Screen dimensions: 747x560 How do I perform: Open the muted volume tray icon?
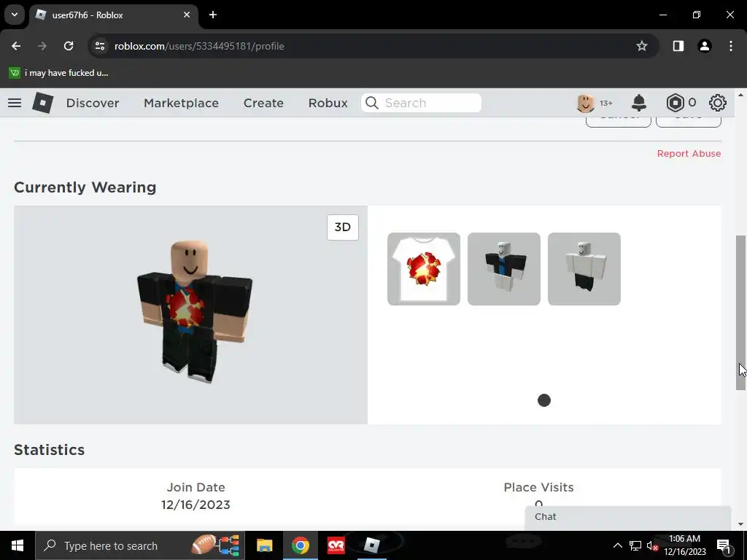click(652, 546)
